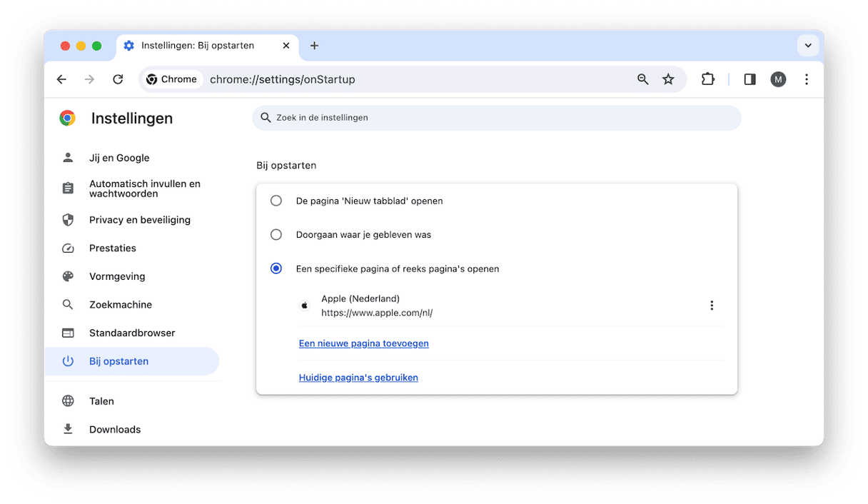Screen dimensions: 868x504
Task: Click the browser window icon for Standaardbrowser
Action: pyautogui.click(x=68, y=333)
